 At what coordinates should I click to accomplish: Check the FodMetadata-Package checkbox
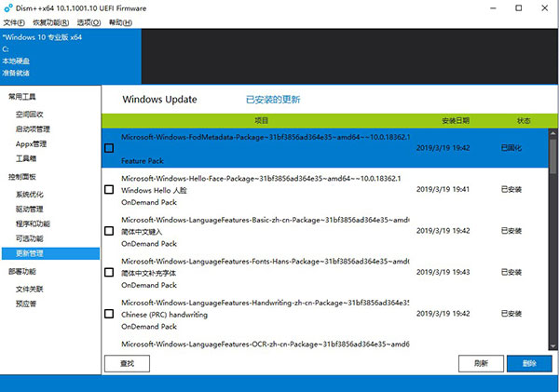pos(109,148)
